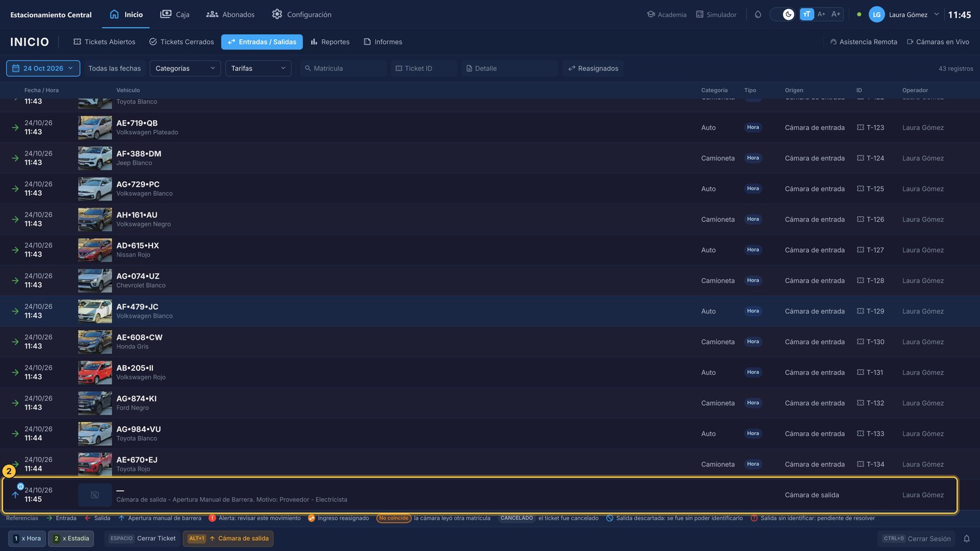Open Reportes view

[x=330, y=42]
